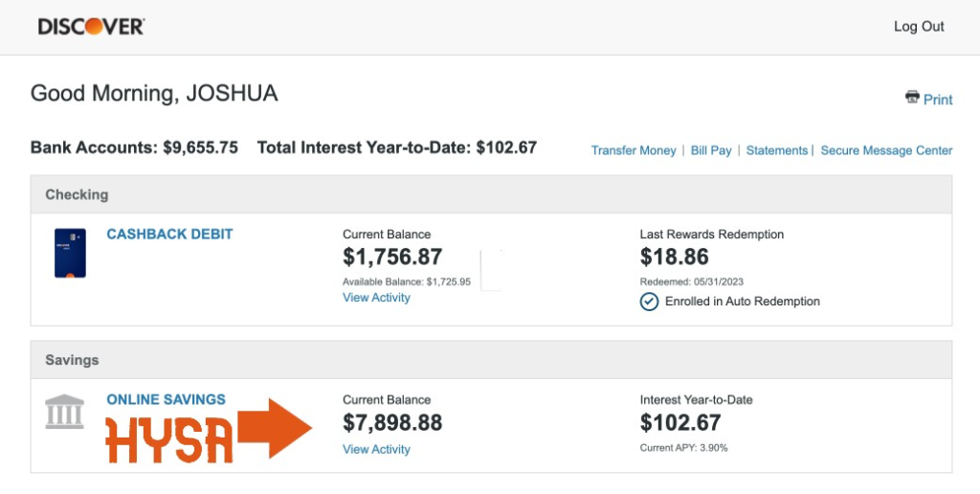980x494 pixels.
Task: Open Secure Message Center
Action: point(886,150)
